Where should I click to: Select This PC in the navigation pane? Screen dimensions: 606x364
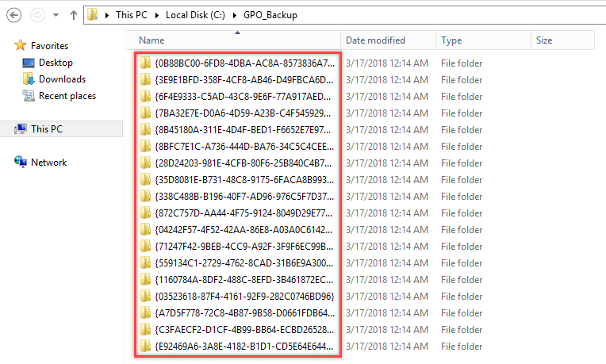tap(46, 129)
